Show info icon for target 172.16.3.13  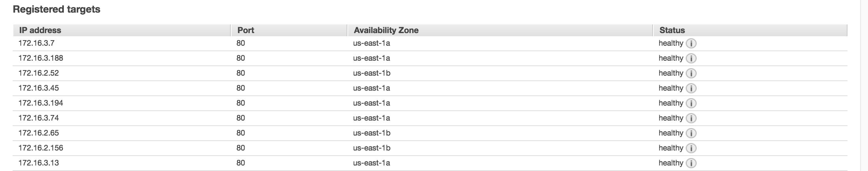pyautogui.click(x=691, y=163)
